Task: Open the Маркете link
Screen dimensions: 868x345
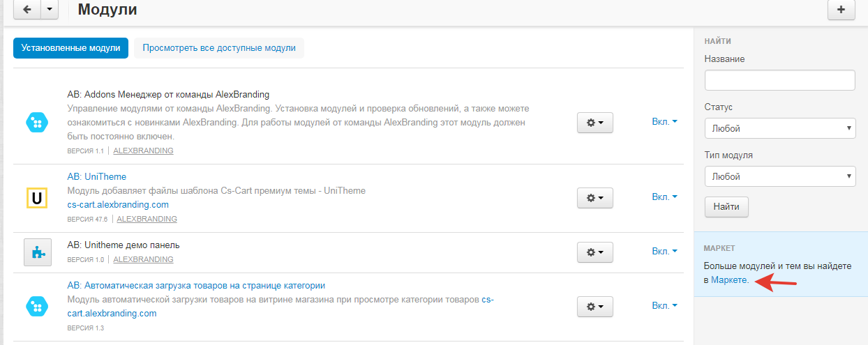Action: pos(730,280)
